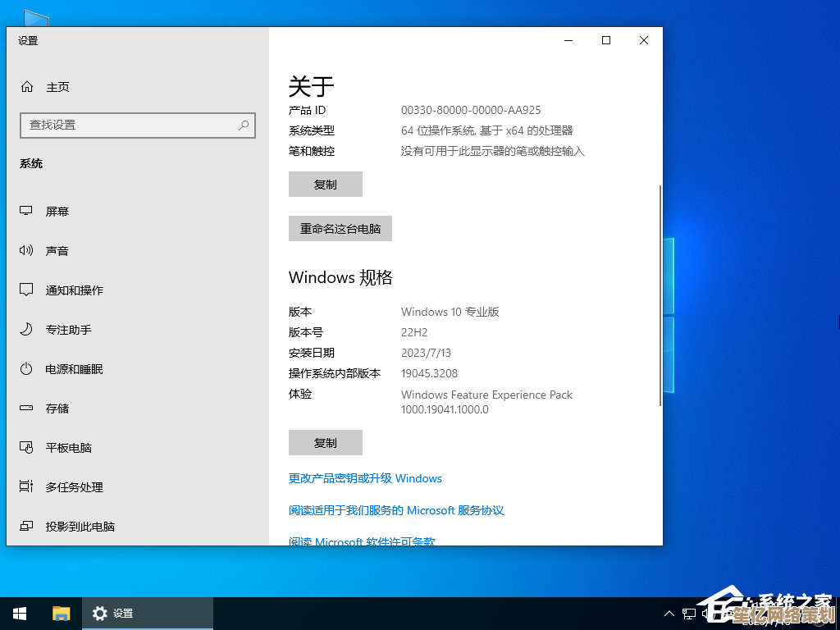Click the 查找设置 search box

[138, 125]
